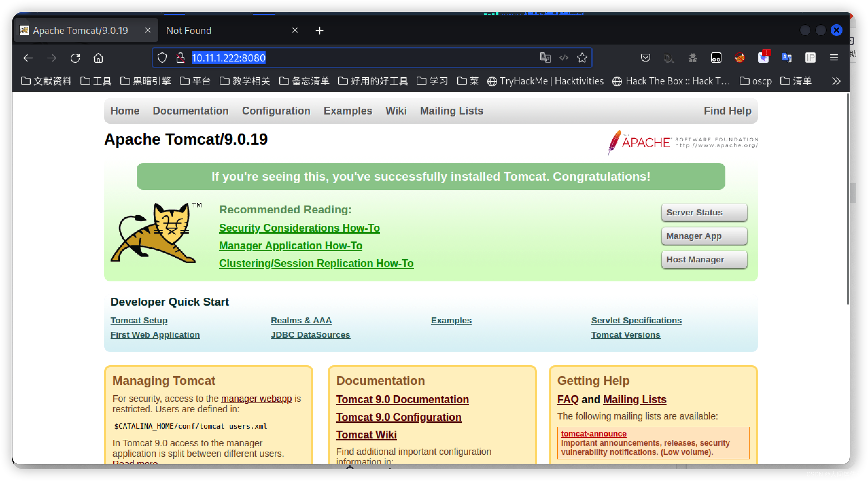The width and height of the screenshot is (868, 481).
Task: Open the Examples nav menu item
Action: click(348, 111)
